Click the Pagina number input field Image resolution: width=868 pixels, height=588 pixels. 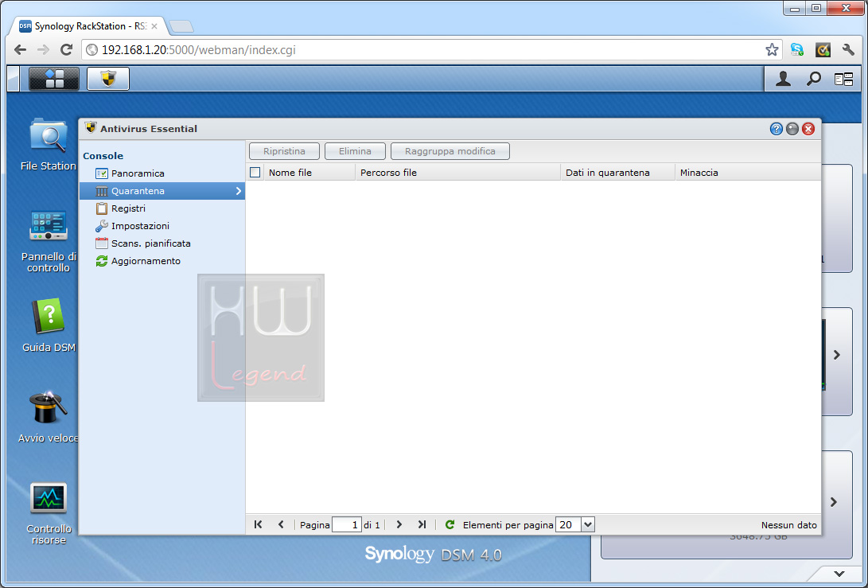(347, 524)
